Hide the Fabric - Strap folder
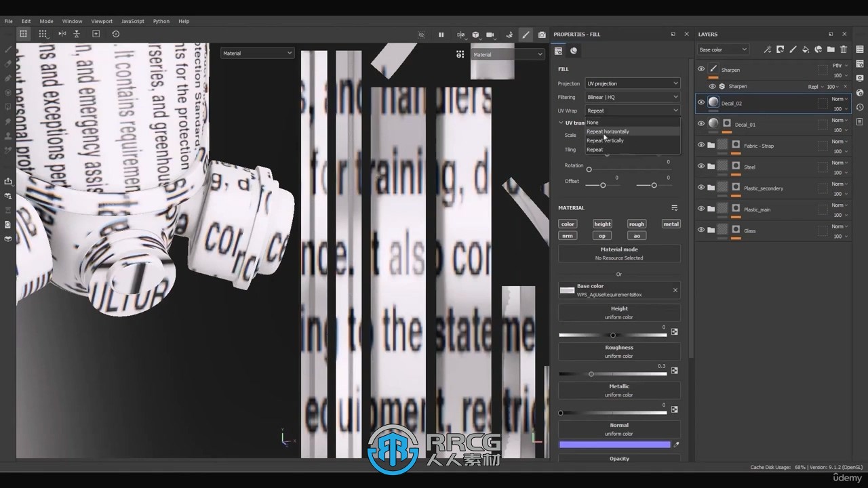868x488 pixels. [701, 144]
